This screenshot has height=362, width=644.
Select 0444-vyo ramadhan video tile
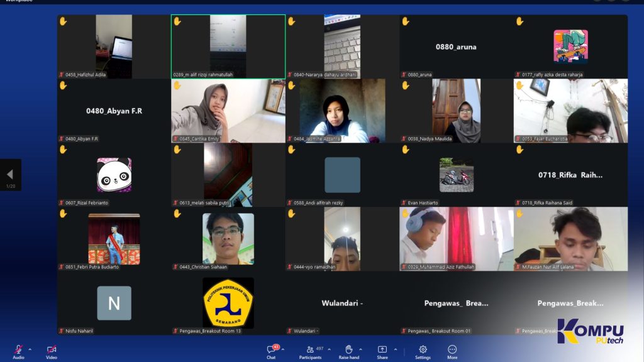coord(342,239)
